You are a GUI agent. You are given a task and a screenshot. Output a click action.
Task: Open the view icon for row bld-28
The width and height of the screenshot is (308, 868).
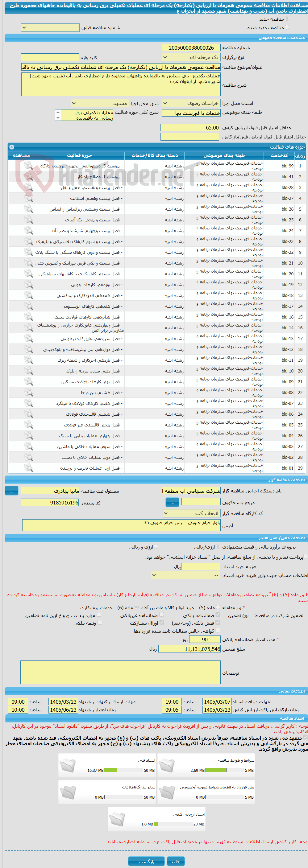(x=28, y=187)
